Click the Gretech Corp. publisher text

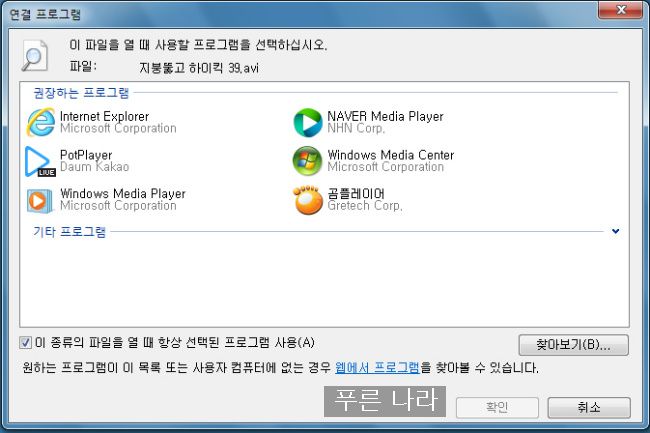pyautogui.click(x=365, y=206)
